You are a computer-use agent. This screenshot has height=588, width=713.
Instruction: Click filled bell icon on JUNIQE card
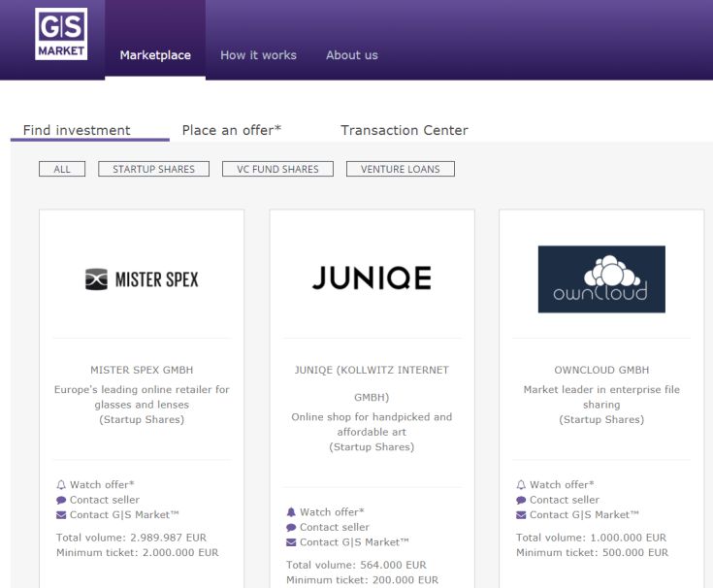pyautogui.click(x=291, y=512)
